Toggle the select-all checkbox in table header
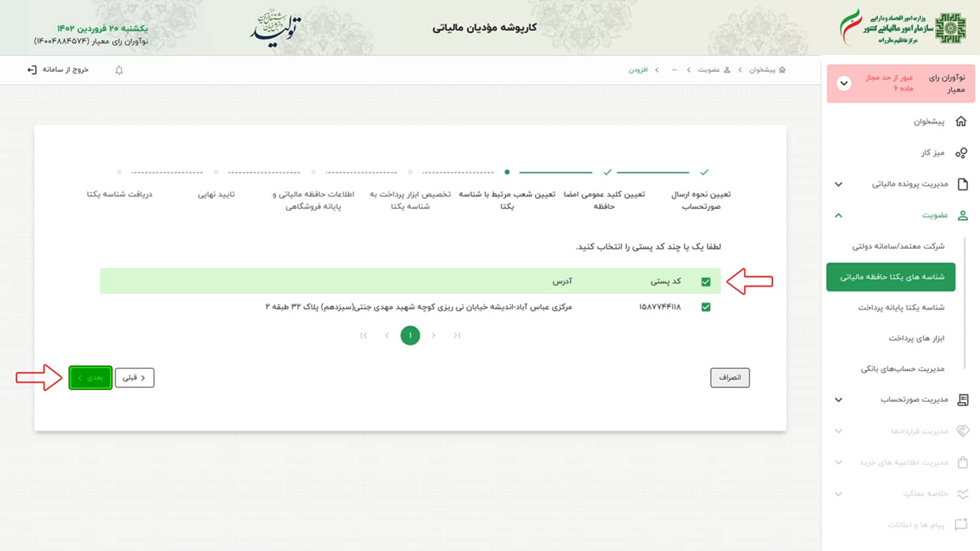Image resolution: width=980 pixels, height=551 pixels. (x=706, y=282)
